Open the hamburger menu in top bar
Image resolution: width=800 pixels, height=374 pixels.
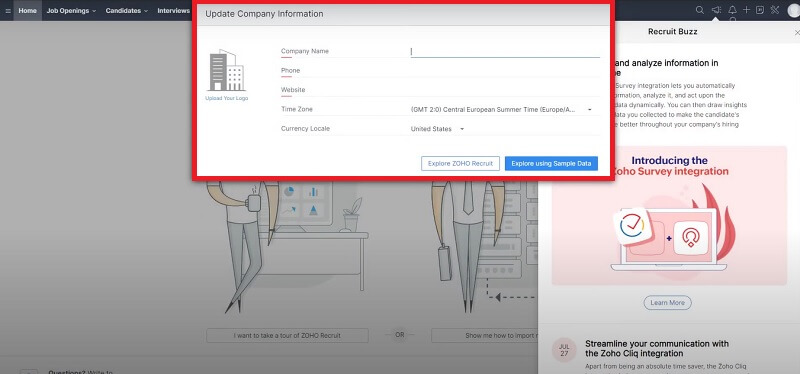pos(8,10)
